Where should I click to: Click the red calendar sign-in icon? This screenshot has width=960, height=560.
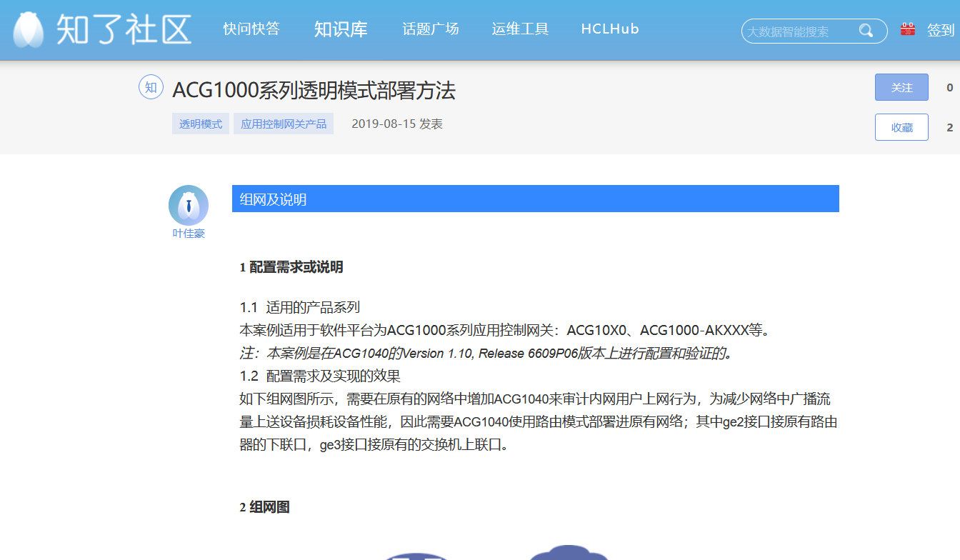point(908,30)
